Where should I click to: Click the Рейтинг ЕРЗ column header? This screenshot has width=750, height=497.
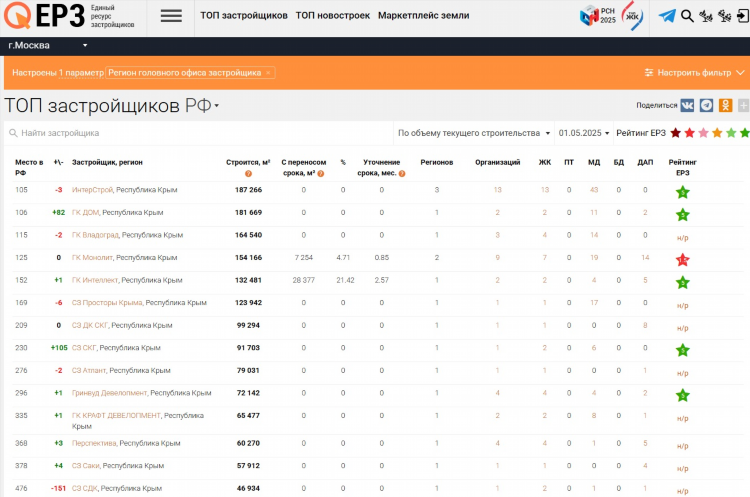[x=683, y=167]
